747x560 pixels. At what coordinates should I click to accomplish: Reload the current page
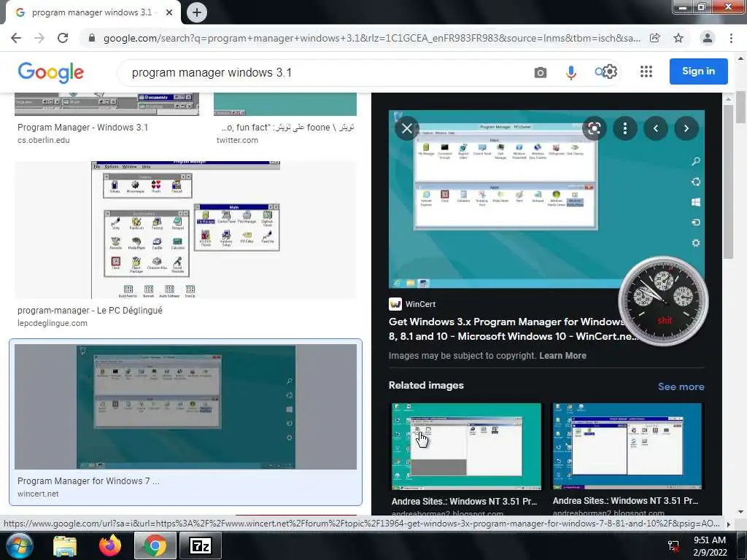click(x=63, y=38)
